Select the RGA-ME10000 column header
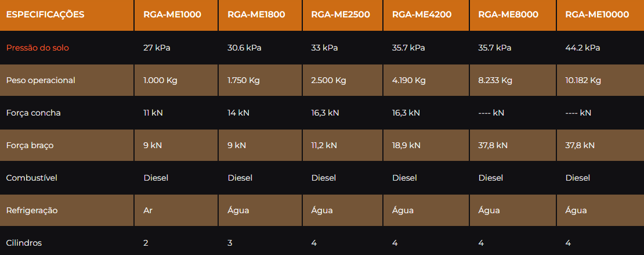 click(x=597, y=15)
